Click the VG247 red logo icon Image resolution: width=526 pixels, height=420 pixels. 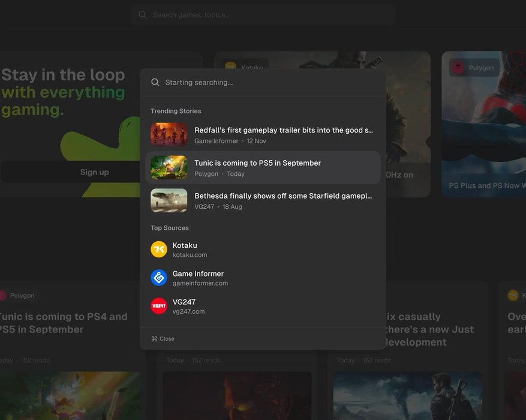coord(159,306)
